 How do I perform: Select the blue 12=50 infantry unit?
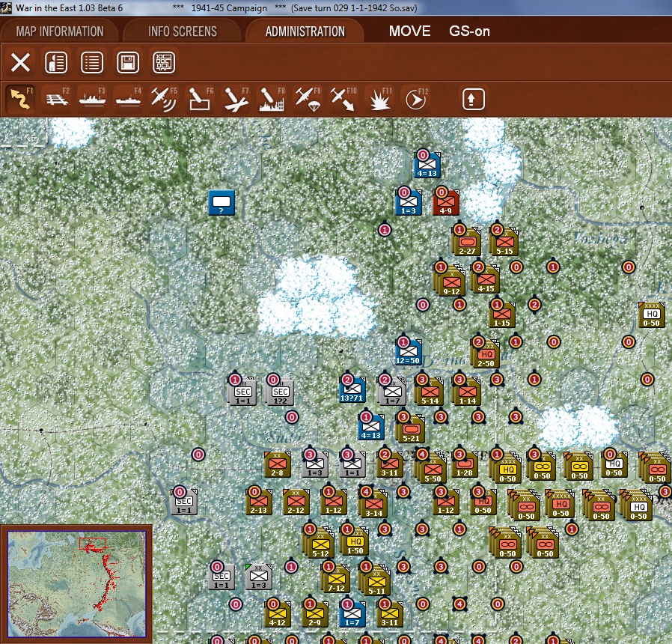[408, 353]
